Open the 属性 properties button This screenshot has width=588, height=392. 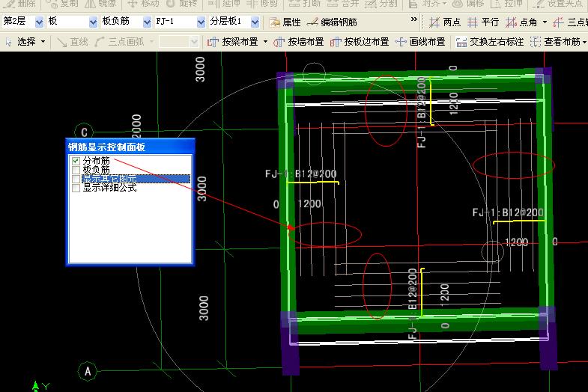pos(285,22)
